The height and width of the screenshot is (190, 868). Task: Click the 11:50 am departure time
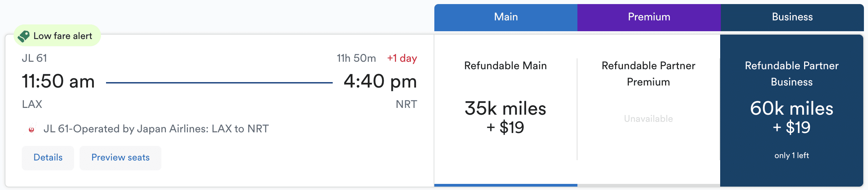(58, 81)
